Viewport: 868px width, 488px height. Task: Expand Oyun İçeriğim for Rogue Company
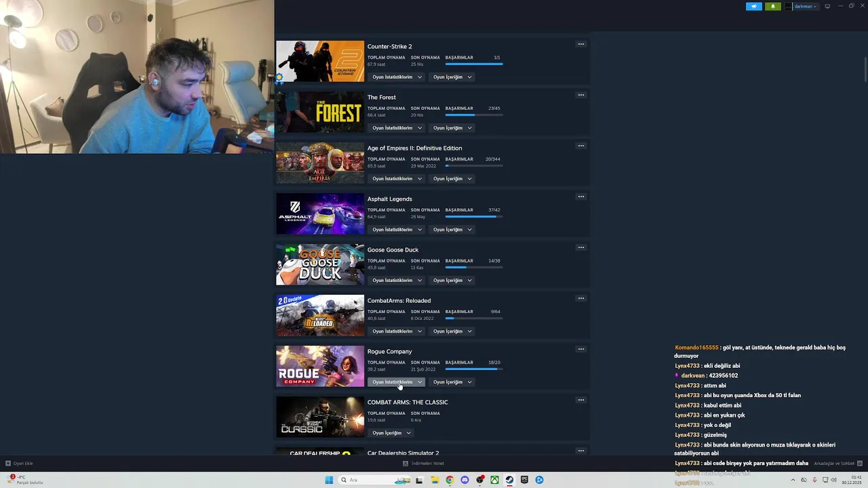coord(452,382)
